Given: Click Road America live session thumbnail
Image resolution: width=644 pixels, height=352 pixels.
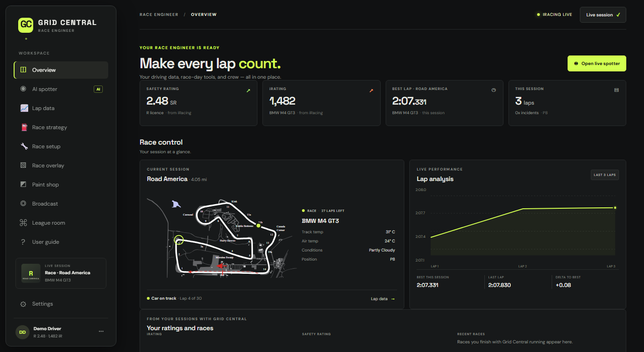Looking at the screenshot, I should tap(31, 273).
